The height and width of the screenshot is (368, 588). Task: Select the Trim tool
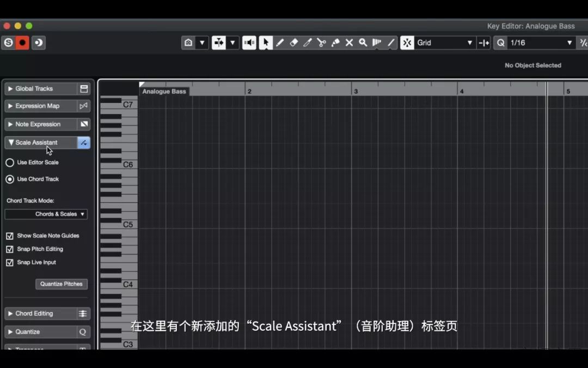(308, 43)
